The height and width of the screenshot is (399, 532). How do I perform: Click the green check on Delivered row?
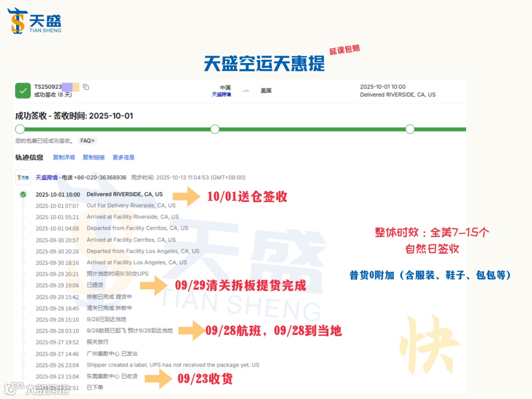point(23,195)
